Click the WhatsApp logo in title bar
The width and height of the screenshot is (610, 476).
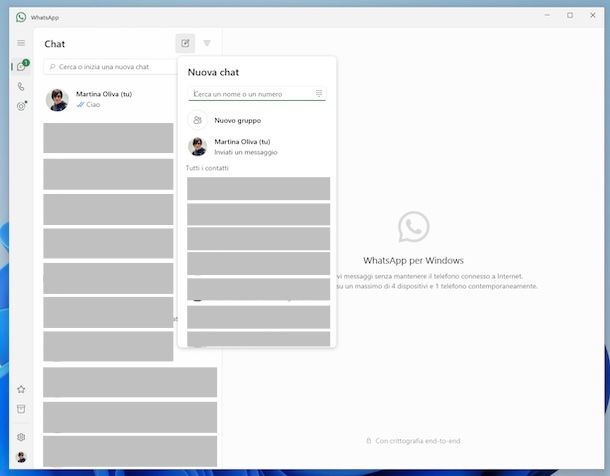click(21, 17)
